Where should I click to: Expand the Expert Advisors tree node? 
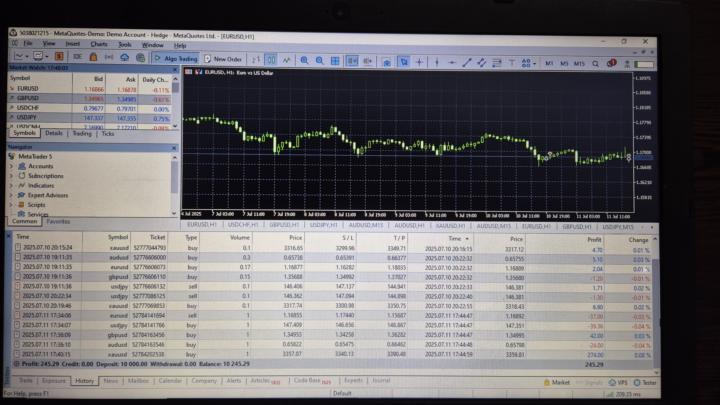tap(11, 195)
